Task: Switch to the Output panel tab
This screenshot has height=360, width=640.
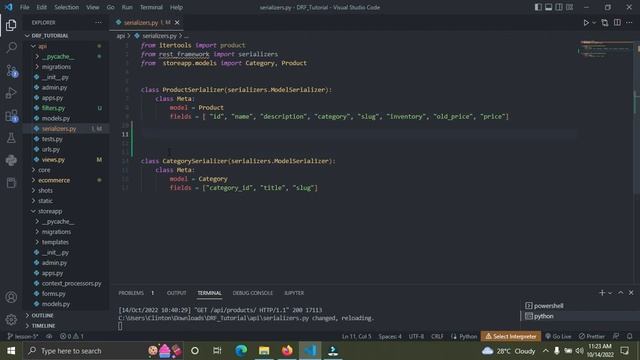Action: [176, 293]
